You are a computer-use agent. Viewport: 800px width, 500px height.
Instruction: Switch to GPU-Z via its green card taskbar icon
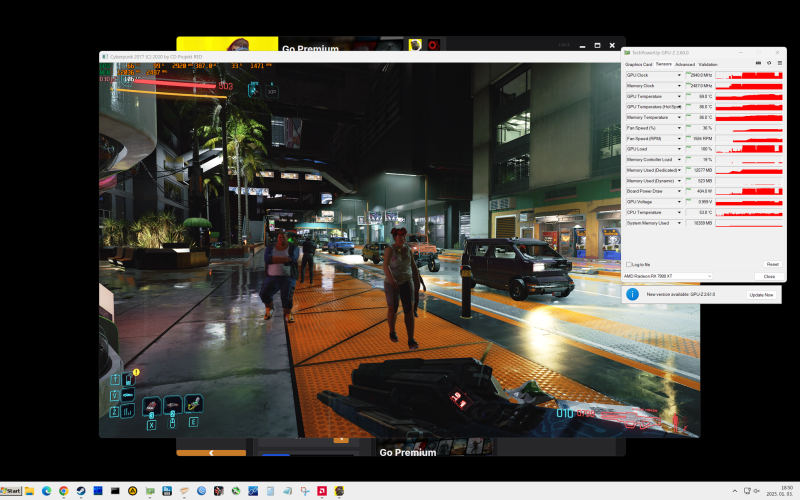pyautogui.click(x=150, y=491)
